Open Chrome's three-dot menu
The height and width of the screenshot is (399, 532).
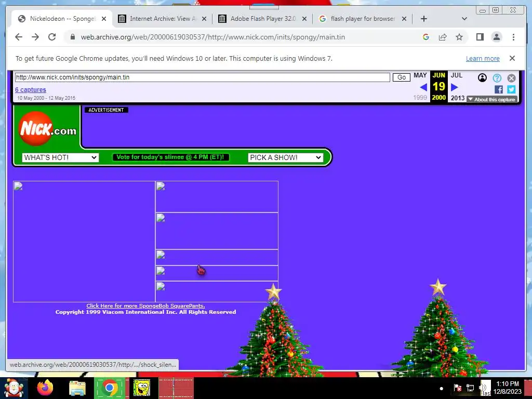click(x=513, y=37)
